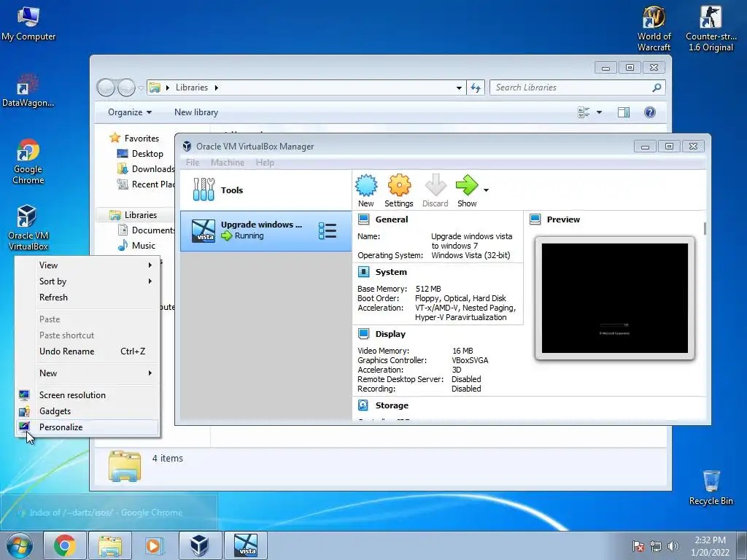The image size is (747, 560).
Task: Open the File menu in VirtualBox
Action: click(x=193, y=163)
